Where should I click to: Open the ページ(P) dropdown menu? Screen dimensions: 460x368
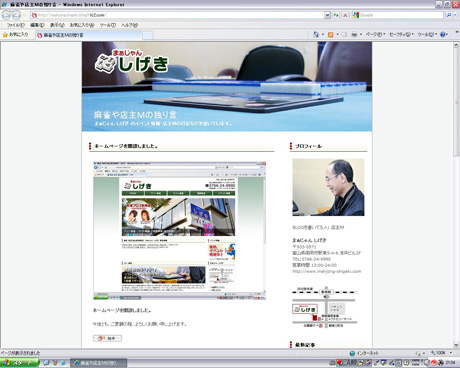[375, 34]
